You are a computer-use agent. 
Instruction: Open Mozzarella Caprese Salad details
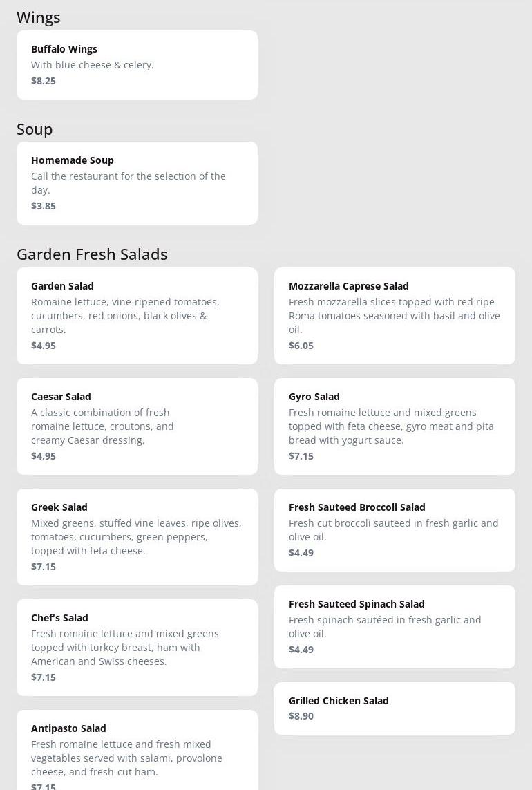tap(395, 315)
